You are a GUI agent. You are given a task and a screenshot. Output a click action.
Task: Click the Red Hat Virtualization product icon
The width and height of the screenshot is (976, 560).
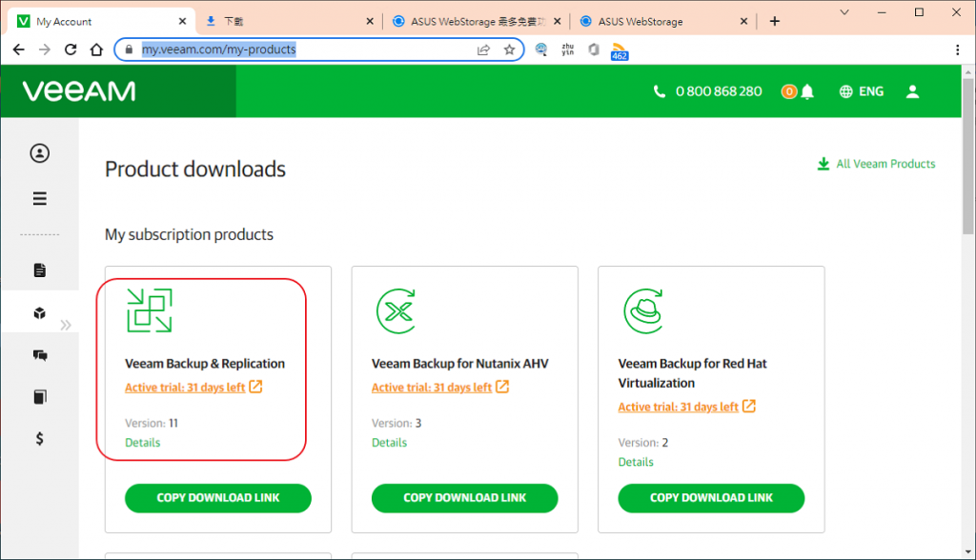coord(643,310)
